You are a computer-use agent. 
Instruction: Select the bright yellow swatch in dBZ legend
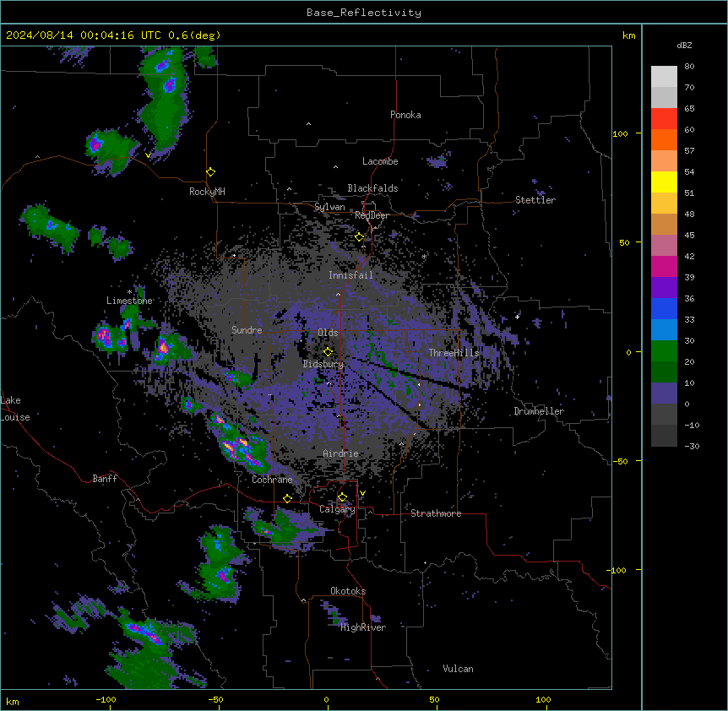(664, 182)
